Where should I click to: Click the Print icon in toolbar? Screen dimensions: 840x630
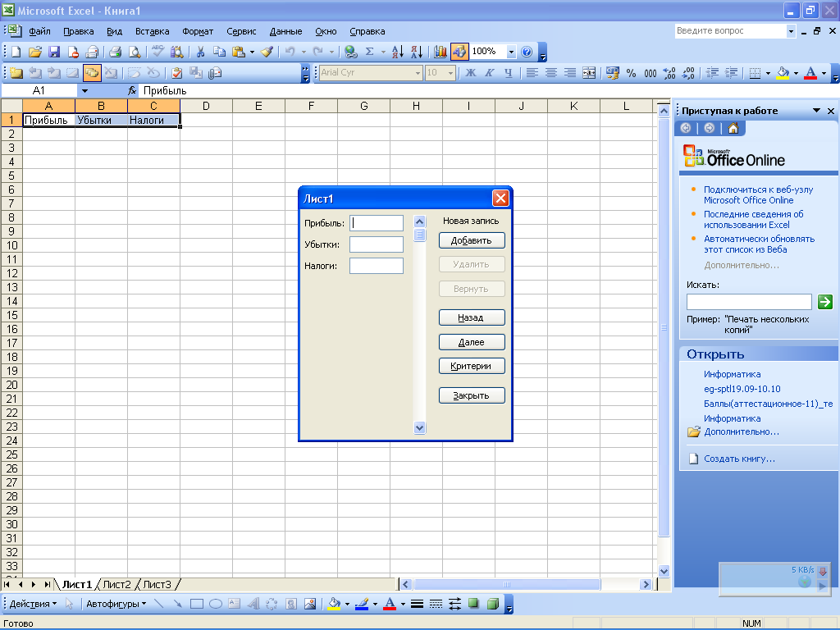115,52
